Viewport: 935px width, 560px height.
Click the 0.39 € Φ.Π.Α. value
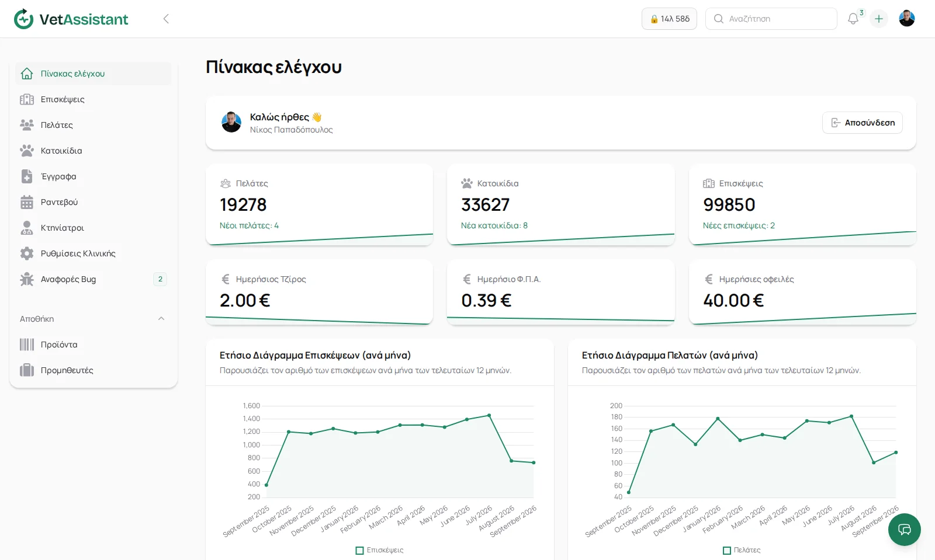point(486,301)
